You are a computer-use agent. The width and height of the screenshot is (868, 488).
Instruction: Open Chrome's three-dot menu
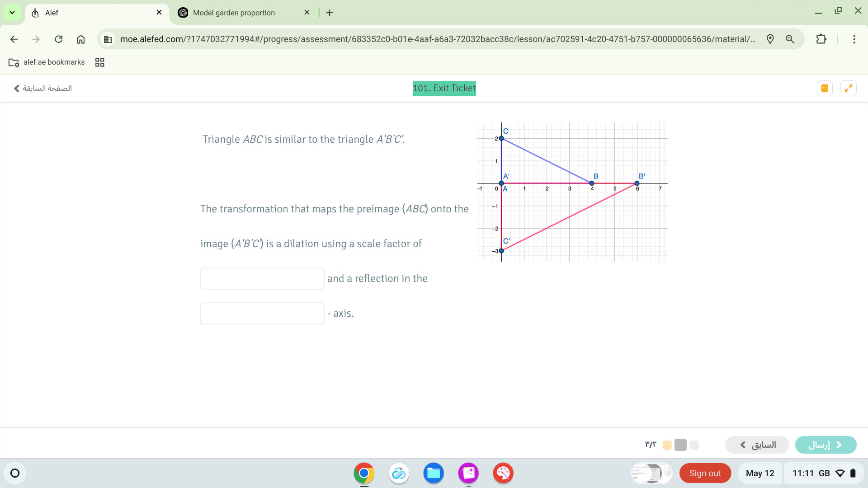point(854,39)
